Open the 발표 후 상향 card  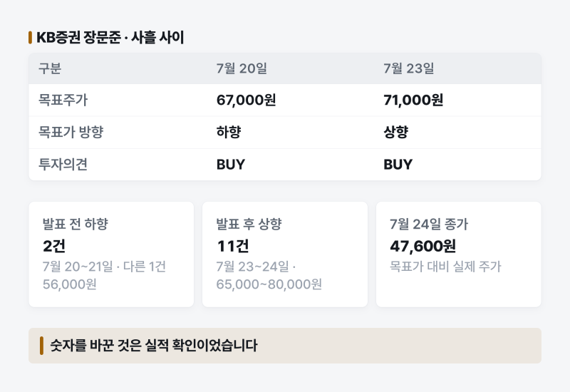[x=285, y=254]
